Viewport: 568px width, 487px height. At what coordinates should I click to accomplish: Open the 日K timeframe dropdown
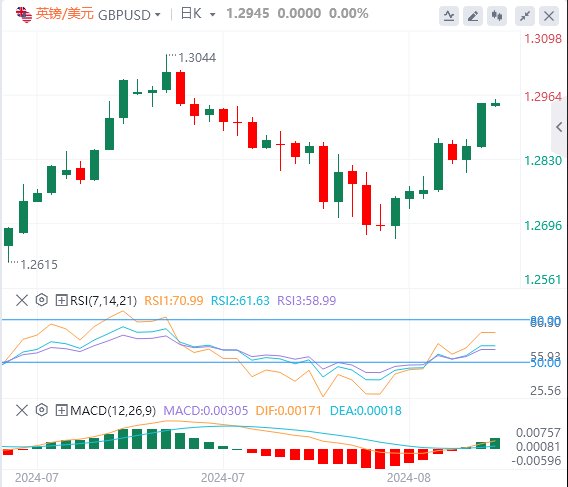coord(198,14)
